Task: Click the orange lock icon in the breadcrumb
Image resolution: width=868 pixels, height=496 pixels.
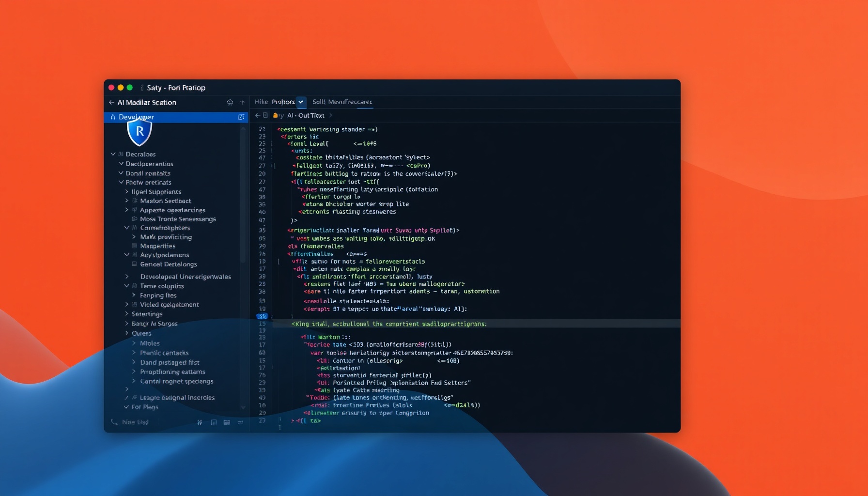Action: 276,115
